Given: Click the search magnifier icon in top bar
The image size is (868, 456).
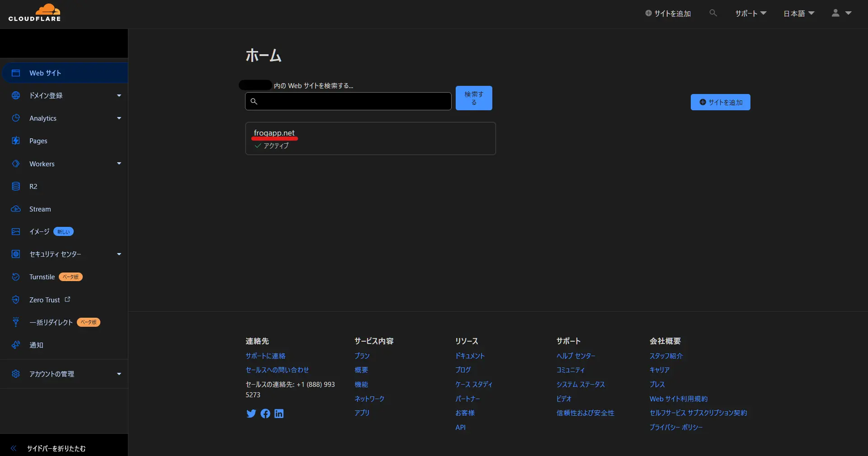Looking at the screenshot, I should [x=713, y=13].
